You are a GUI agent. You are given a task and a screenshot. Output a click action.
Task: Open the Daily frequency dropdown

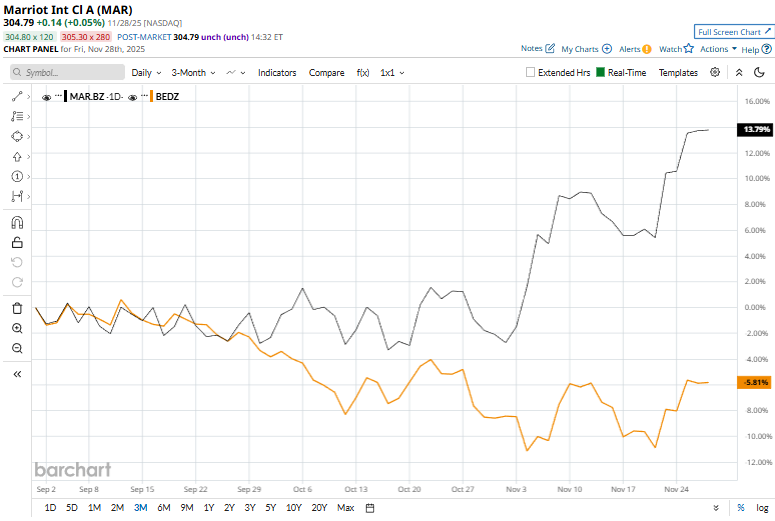click(146, 73)
